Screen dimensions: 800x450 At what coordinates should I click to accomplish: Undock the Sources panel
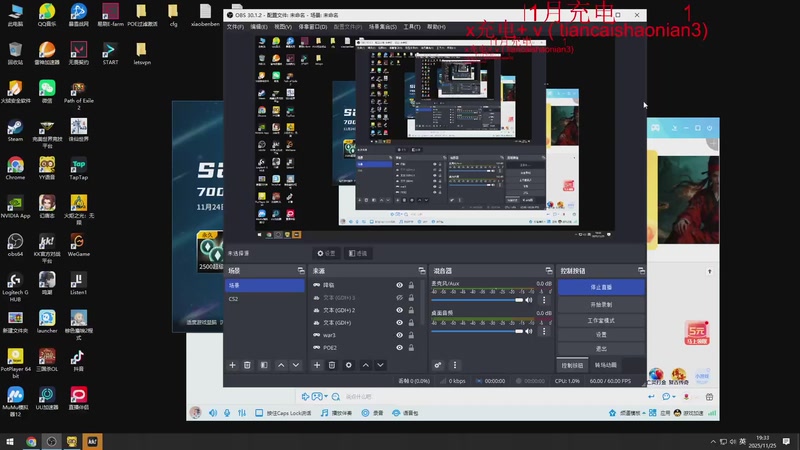tap(422, 271)
